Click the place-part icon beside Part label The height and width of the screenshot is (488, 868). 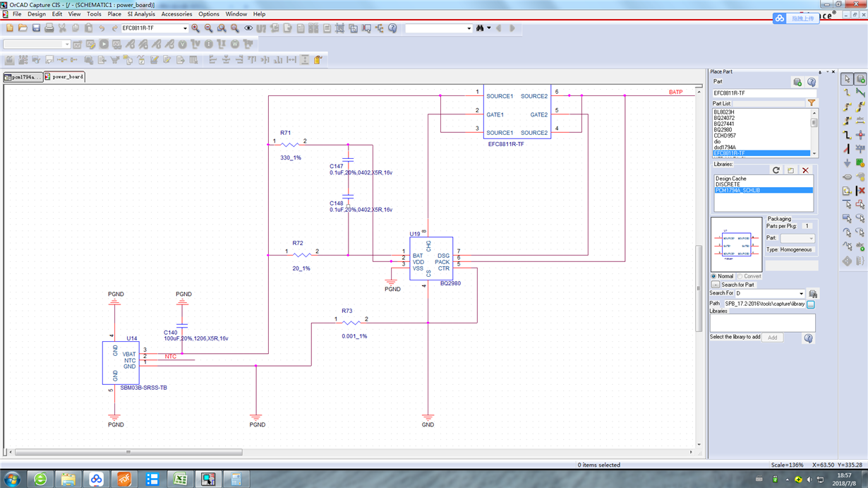coord(797,82)
